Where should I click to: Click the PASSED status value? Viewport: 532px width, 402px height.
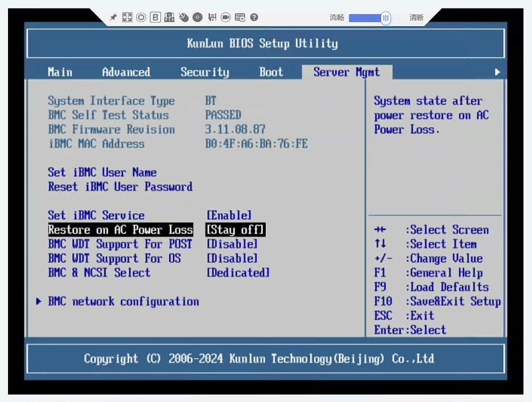[223, 115]
